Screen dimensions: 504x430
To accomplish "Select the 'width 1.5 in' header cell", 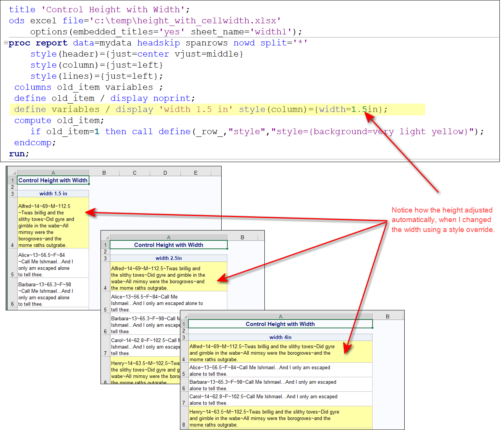I will click(x=53, y=193).
